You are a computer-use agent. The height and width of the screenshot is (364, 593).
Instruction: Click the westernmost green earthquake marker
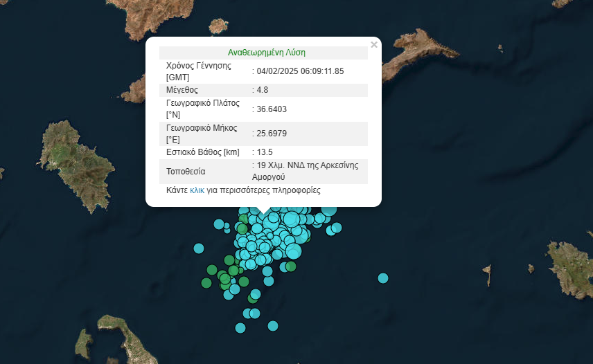click(x=205, y=282)
